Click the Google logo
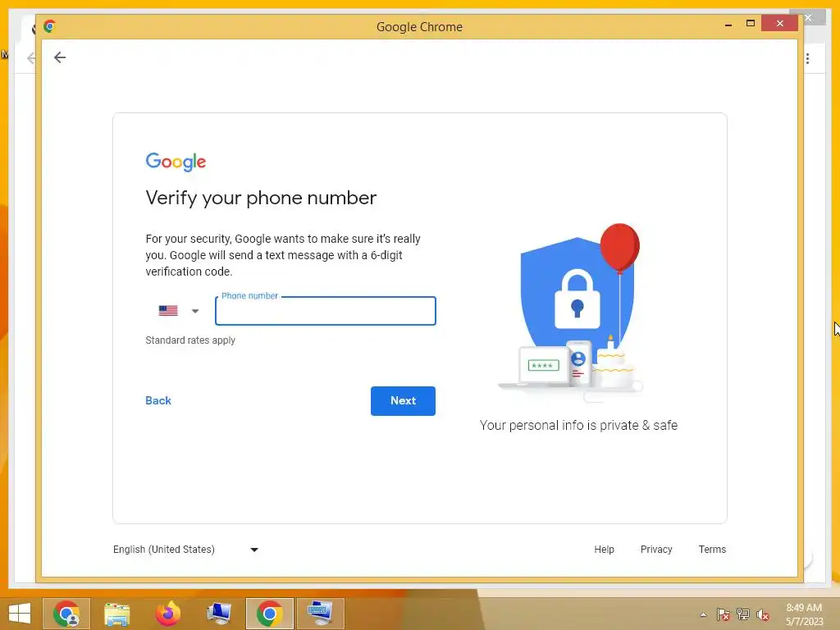840x630 pixels. tap(176, 162)
